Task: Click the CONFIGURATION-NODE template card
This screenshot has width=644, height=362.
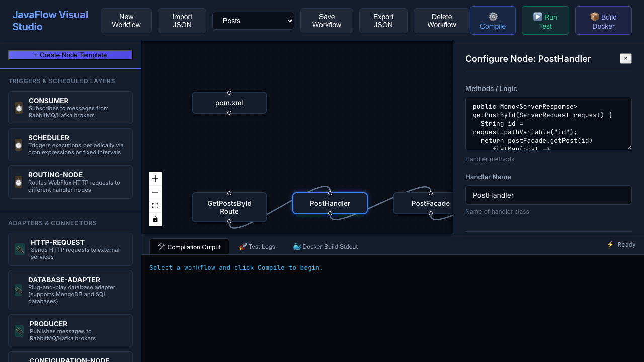Action: coord(70,357)
